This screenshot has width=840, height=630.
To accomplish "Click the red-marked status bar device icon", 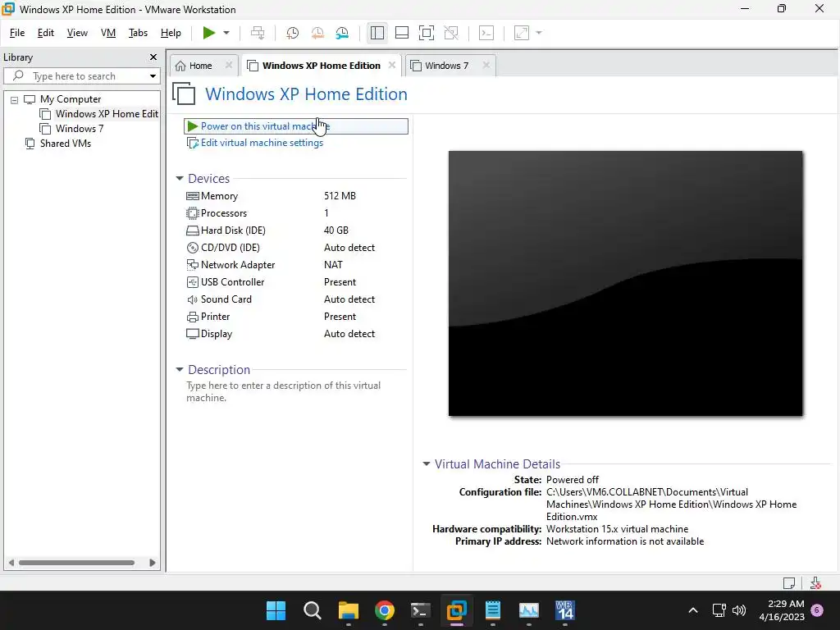I will [x=815, y=583].
